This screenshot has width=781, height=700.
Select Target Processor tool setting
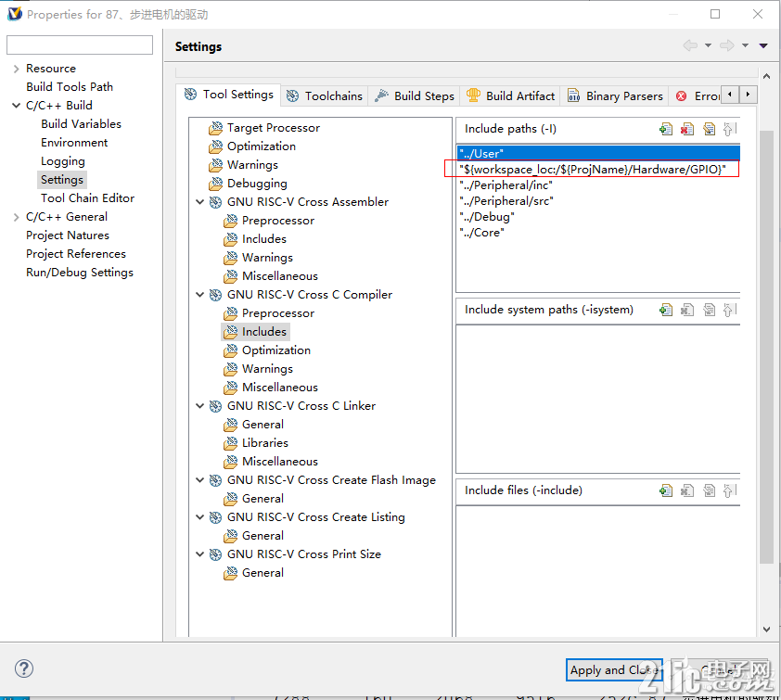274,128
